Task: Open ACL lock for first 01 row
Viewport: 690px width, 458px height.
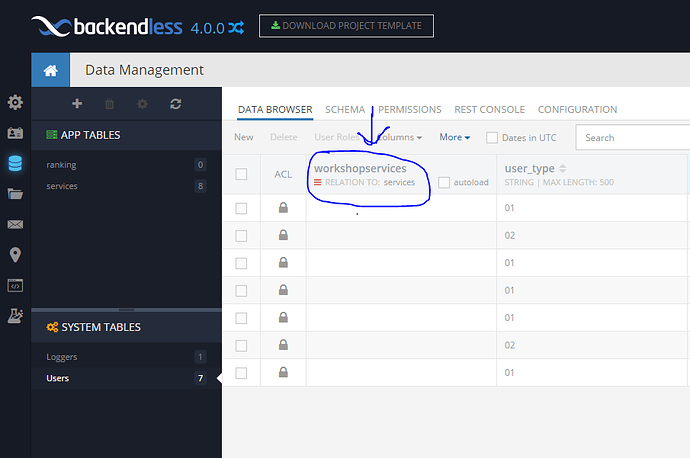Action: (x=283, y=208)
